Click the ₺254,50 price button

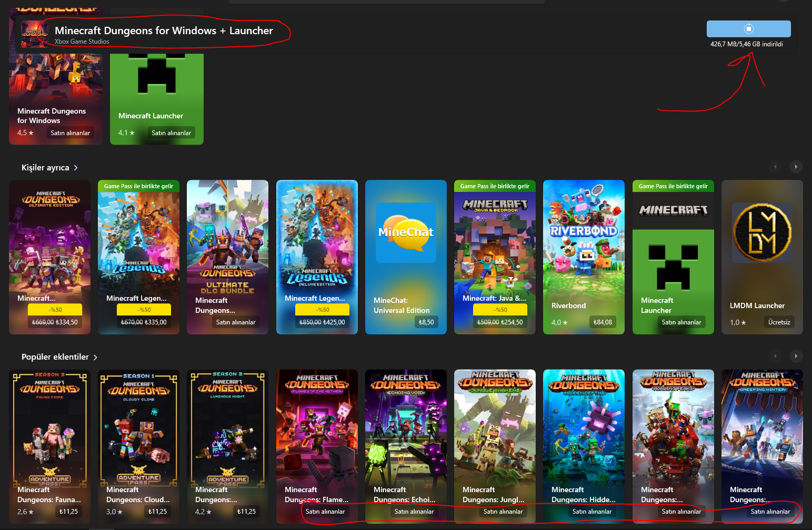[x=500, y=322]
